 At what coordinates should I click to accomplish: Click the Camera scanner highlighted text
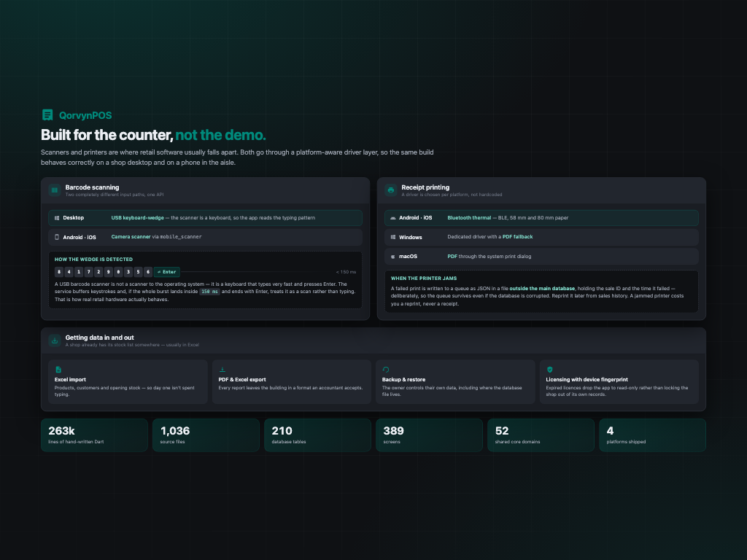coord(131,237)
